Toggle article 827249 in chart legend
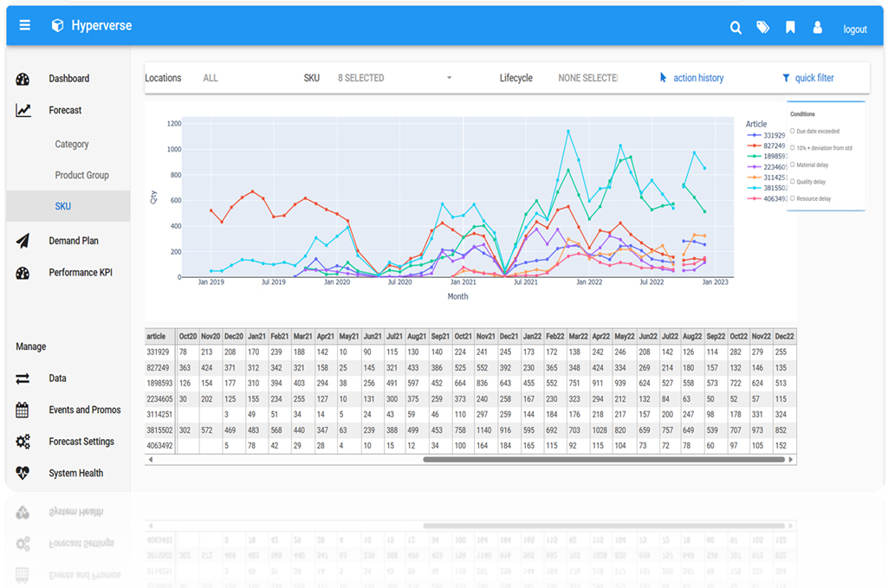The height and width of the screenshot is (588, 888). [766, 146]
